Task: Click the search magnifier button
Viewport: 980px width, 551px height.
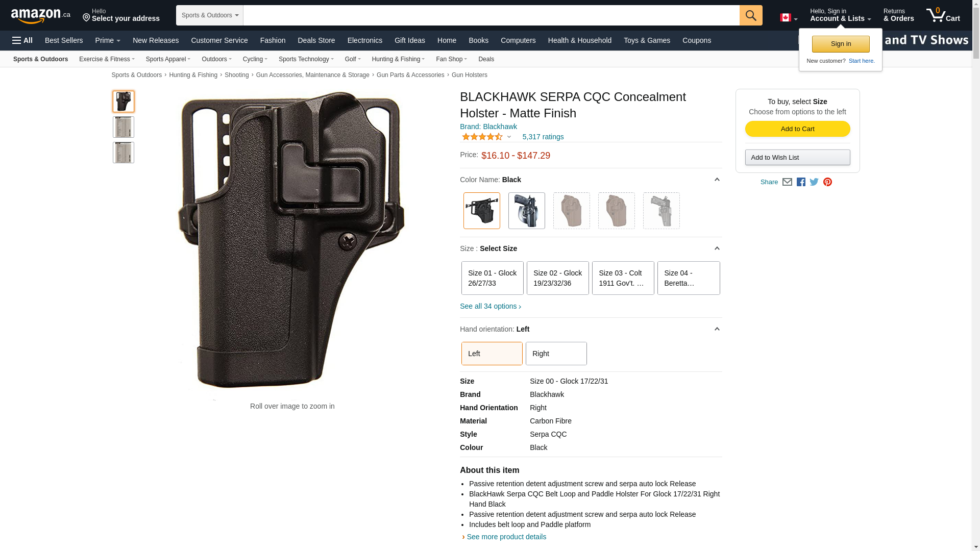Action: (750, 15)
